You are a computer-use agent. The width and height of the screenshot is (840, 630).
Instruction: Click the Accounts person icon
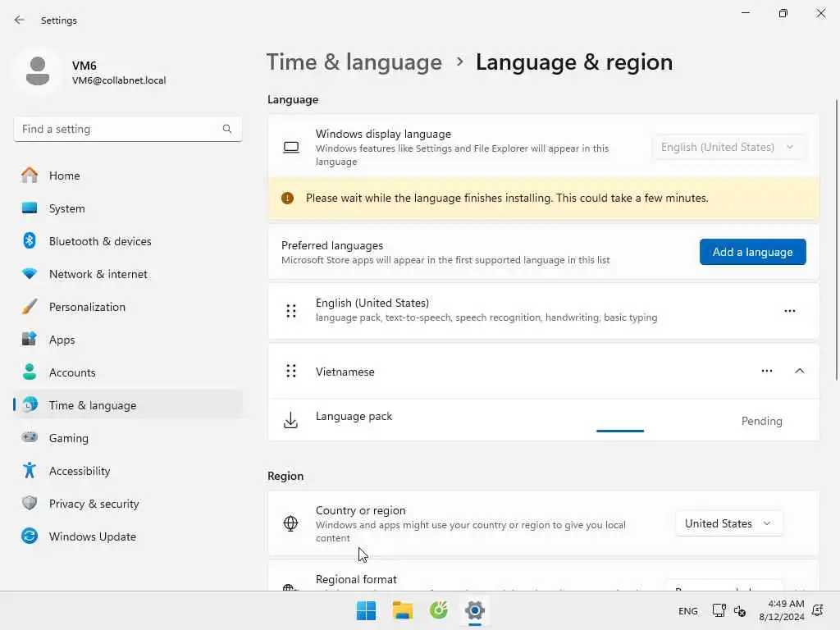[x=30, y=372]
